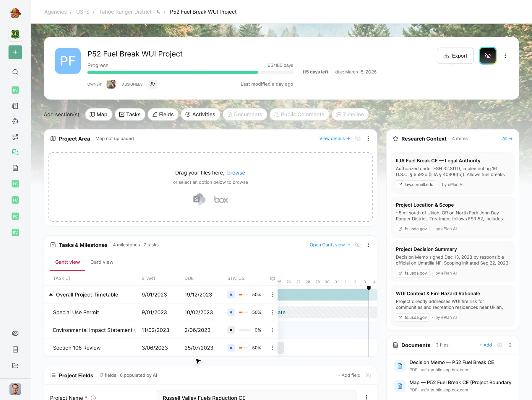Toggle status dot for Overall Project Timetable
The height and width of the screenshot is (400, 532).
[x=231, y=295]
